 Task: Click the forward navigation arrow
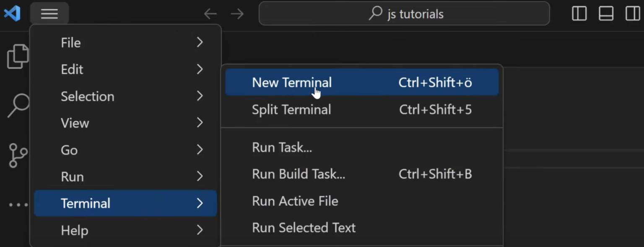pyautogui.click(x=237, y=14)
